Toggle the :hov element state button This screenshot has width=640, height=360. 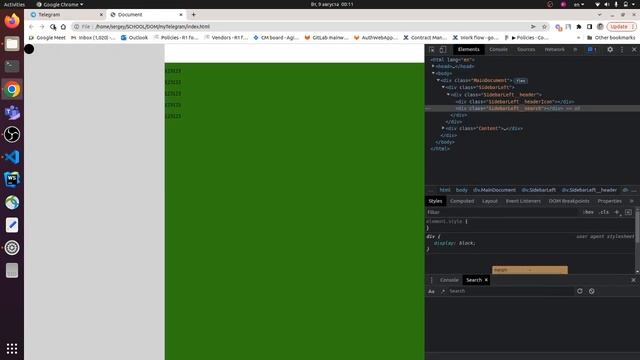point(588,212)
